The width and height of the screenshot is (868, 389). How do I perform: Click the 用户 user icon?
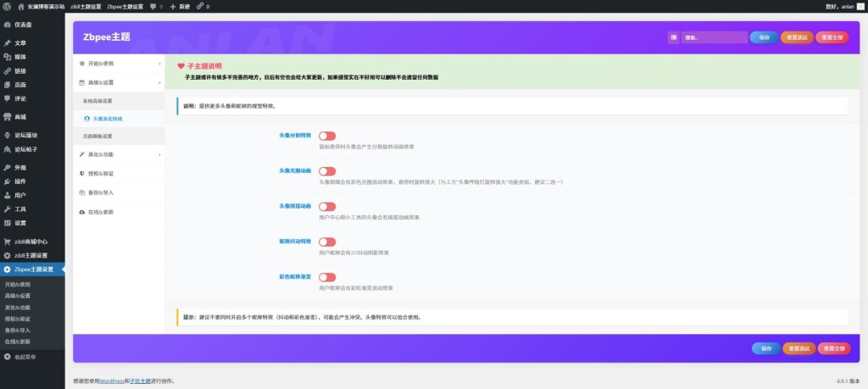(7, 195)
